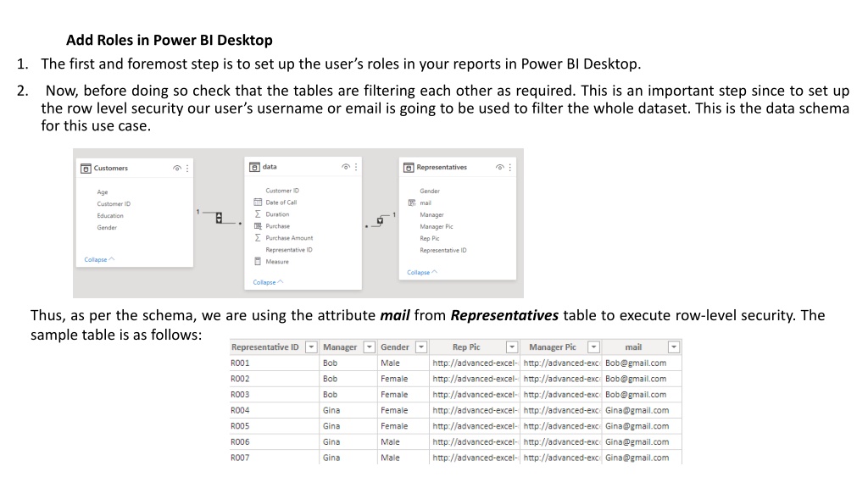Click the calendar icon beside Date of Call
Viewport: 868px width, 488px height.
(x=258, y=202)
